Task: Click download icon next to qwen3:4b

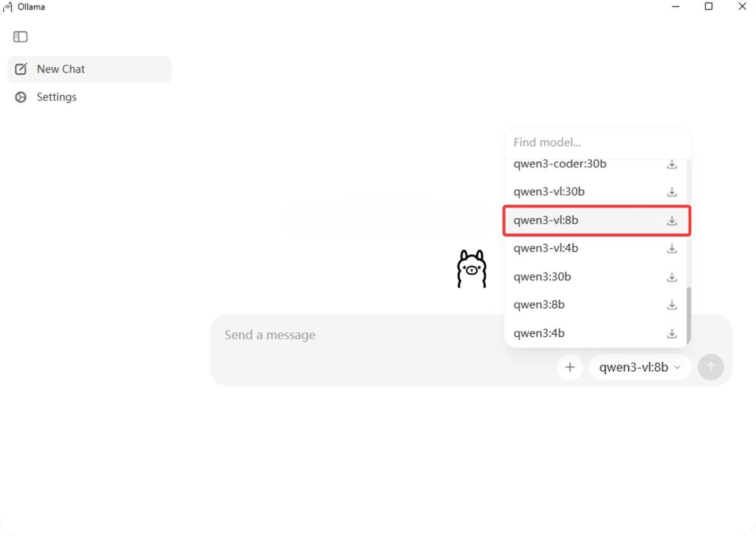Action: pos(672,333)
